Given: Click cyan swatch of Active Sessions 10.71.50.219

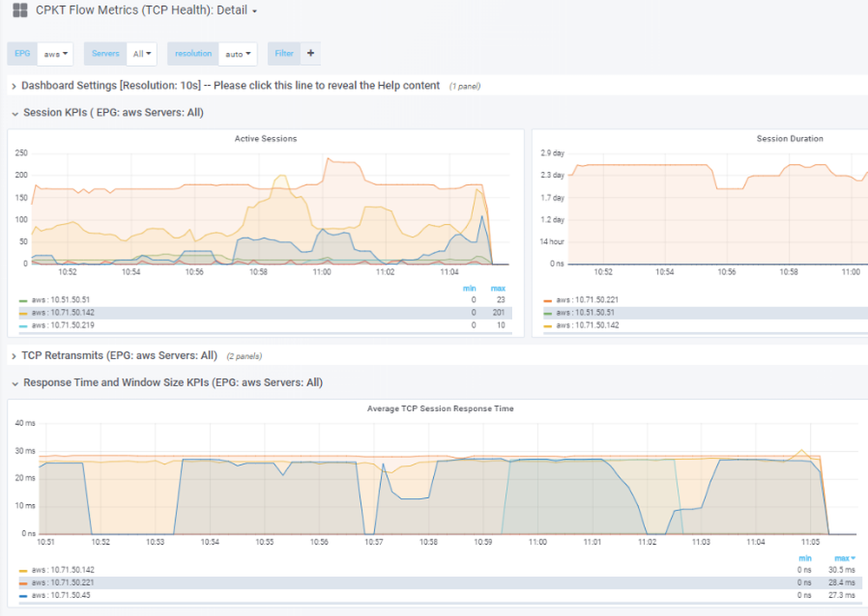Looking at the screenshot, I should click(x=23, y=326).
